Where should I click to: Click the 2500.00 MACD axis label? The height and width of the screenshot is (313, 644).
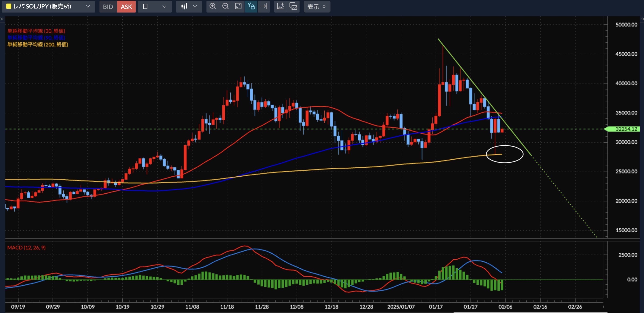click(x=628, y=255)
